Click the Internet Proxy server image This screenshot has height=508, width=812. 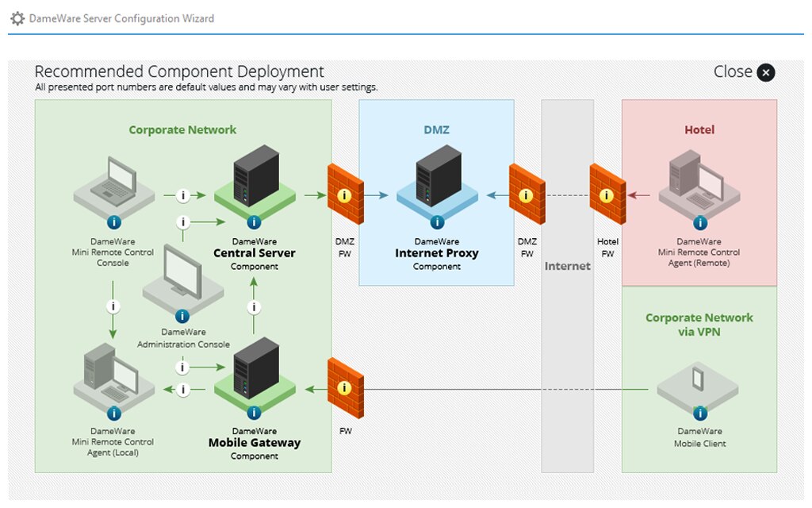[x=438, y=176]
